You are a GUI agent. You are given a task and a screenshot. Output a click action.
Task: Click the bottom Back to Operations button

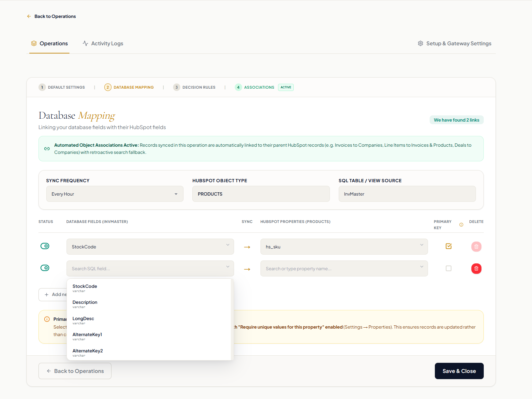click(75, 371)
